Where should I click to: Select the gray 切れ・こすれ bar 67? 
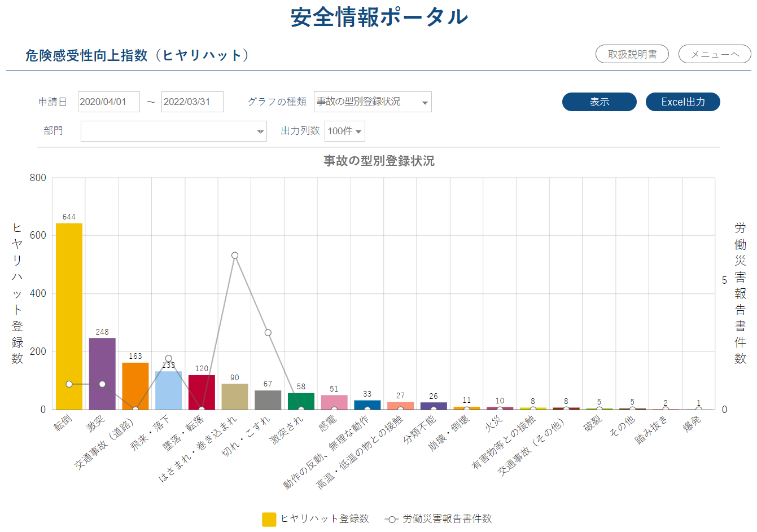click(268, 400)
